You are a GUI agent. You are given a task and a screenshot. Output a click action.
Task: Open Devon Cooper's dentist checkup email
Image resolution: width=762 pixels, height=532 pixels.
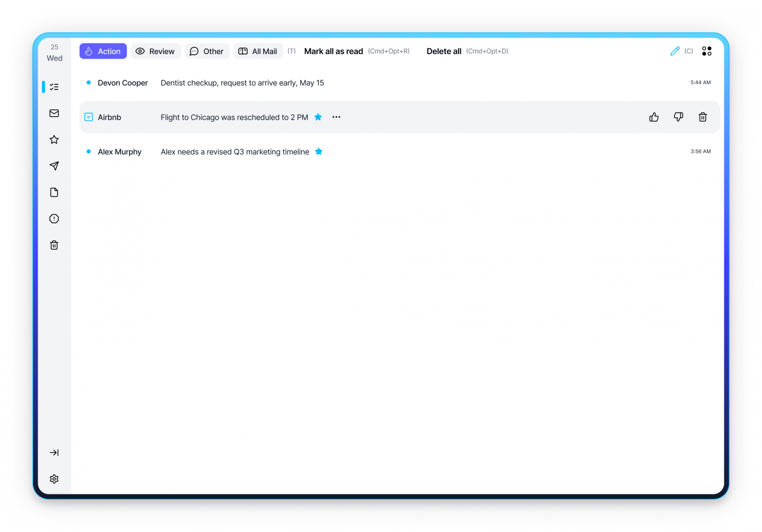(400, 82)
